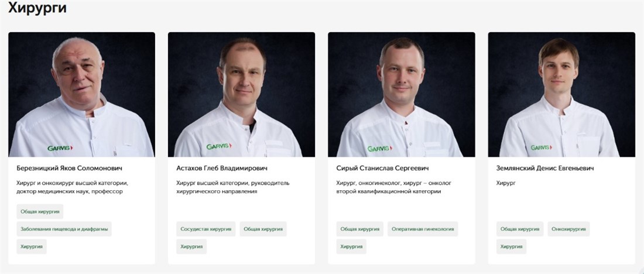The height and width of the screenshot is (274, 644).
Task: Select Хирургия tag in Астахов card
Action: [x=191, y=247]
